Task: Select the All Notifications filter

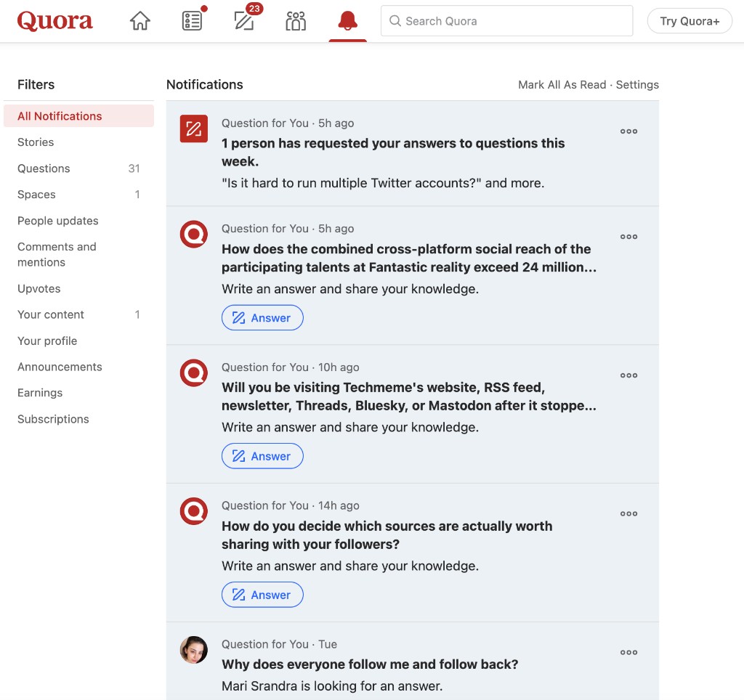Action: 78,116
